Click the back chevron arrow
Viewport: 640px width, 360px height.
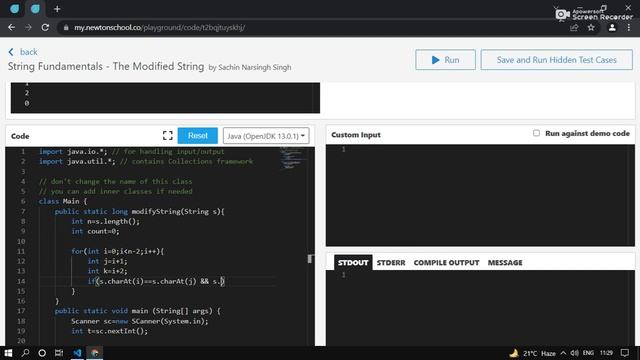coord(11,52)
